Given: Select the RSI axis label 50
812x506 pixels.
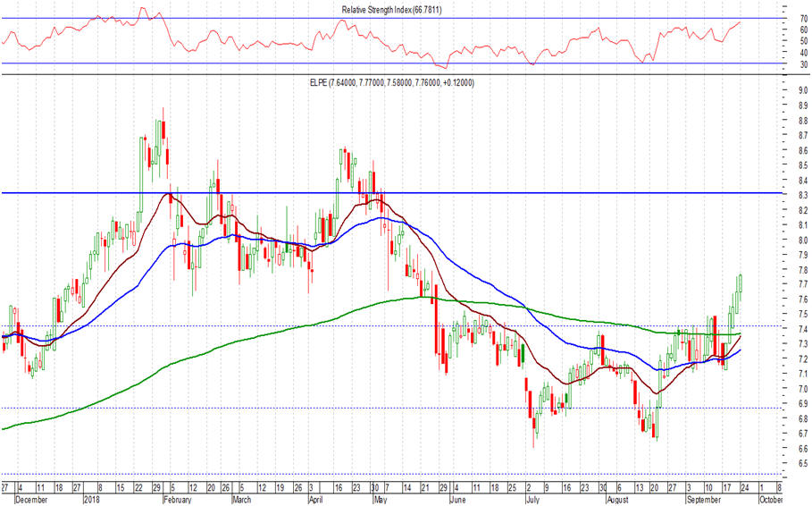Looking at the screenshot, I should point(804,41).
